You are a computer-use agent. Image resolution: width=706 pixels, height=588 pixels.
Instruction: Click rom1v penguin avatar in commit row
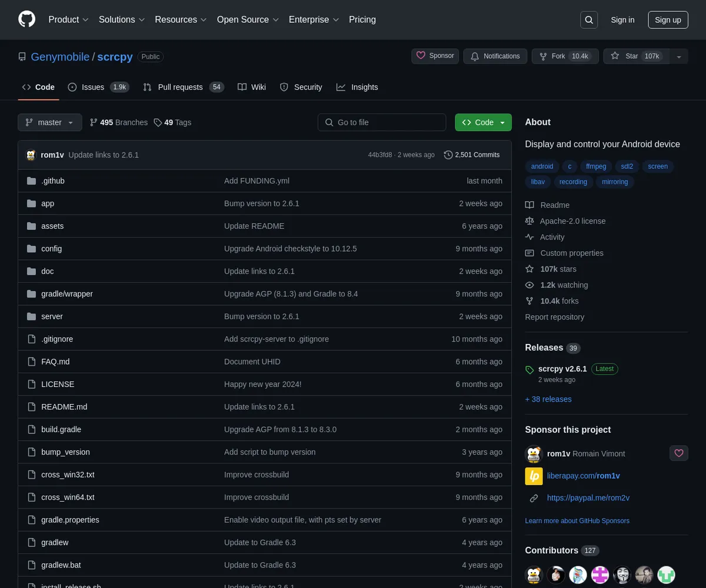coord(31,155)
